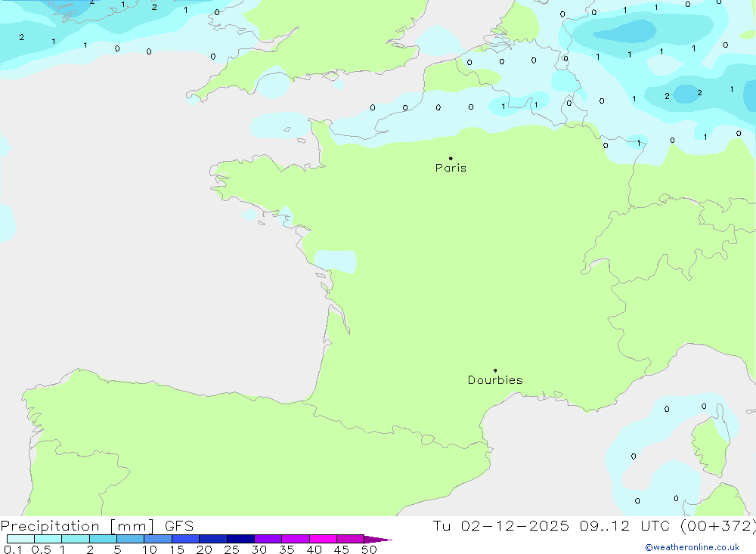Pick the 0.1–0.5 mm legend swatch
The image size is (756, 554).
[20, 539]
